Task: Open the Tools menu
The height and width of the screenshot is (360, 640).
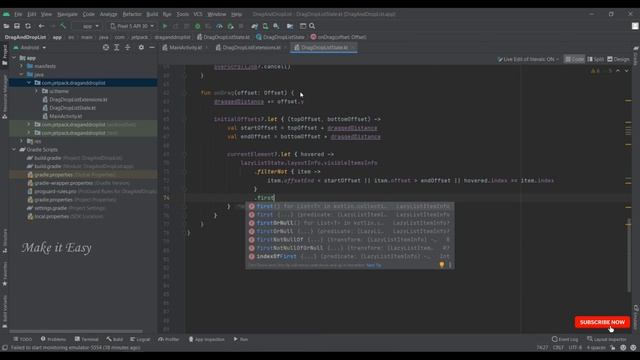Action: pyautogui.click(x=182, y=14)
